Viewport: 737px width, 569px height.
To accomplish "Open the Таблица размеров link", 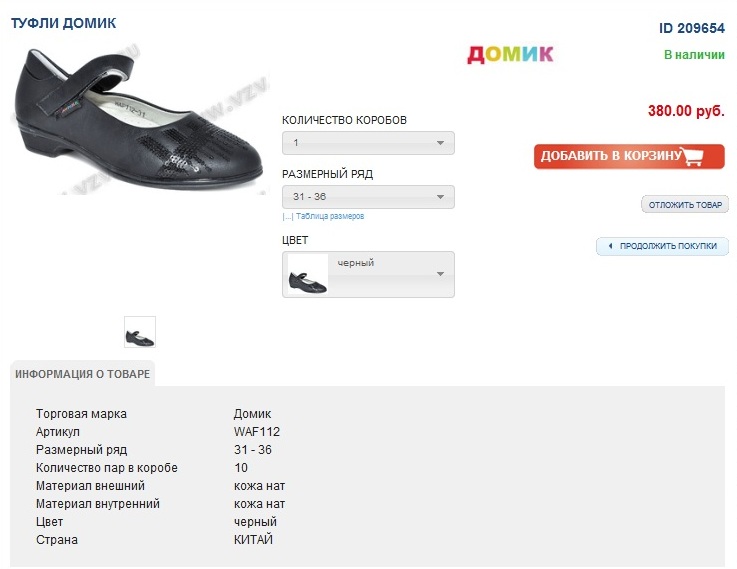I will 330,216.
